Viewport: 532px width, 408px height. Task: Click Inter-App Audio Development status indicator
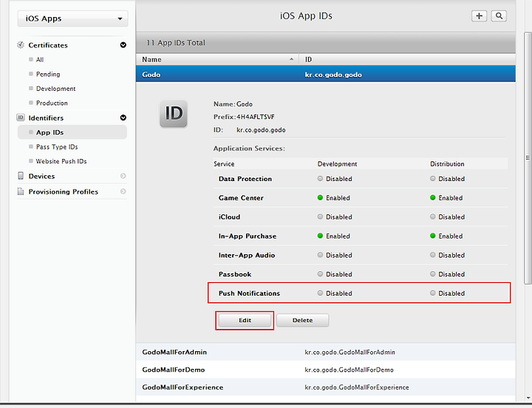(x=320, y=255)
